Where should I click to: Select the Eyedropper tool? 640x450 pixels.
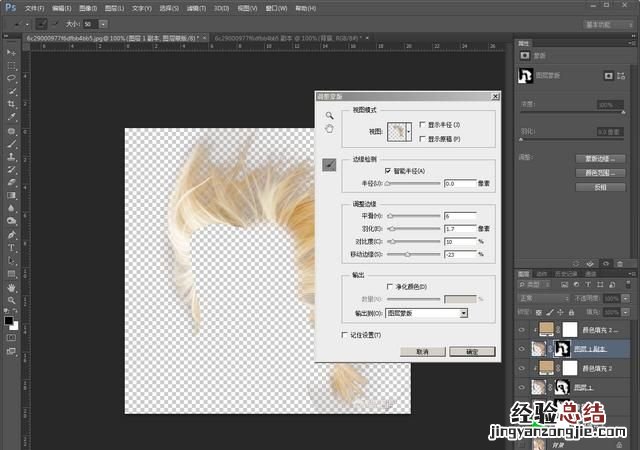[x=11, y=118]
